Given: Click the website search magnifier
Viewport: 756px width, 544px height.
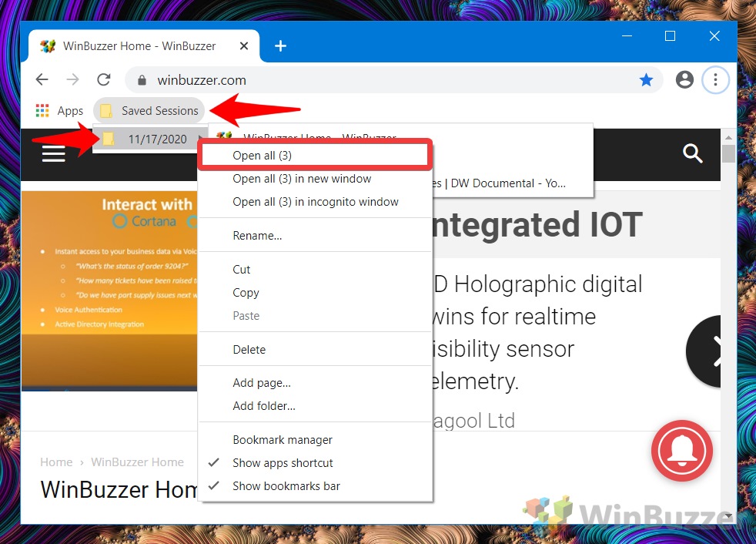Looking at the screenshot, I should (x=692, y=153).
